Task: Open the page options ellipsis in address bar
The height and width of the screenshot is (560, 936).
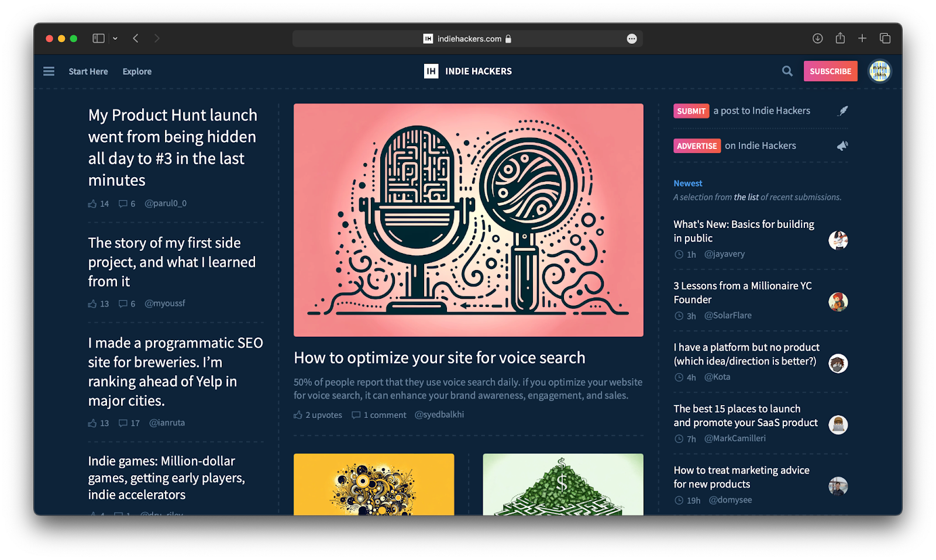Action: click(x=632, y=39)
